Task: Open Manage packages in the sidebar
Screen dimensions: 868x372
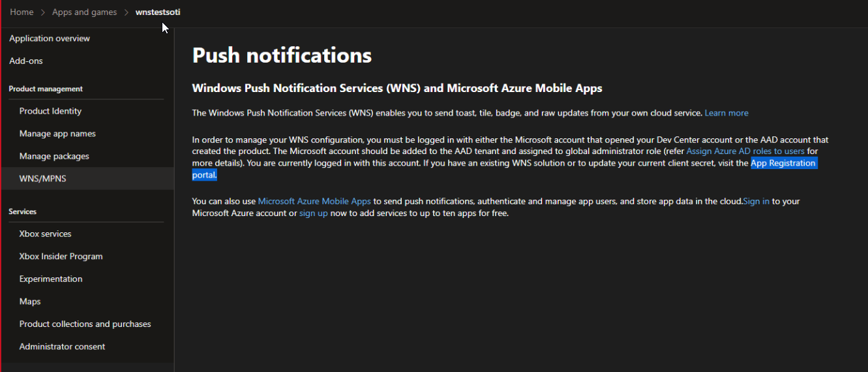Action: 54,156
